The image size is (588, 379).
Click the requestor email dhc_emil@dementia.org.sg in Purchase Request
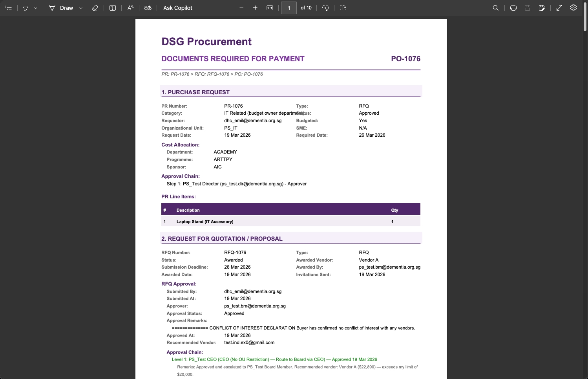tap(253, 121)
